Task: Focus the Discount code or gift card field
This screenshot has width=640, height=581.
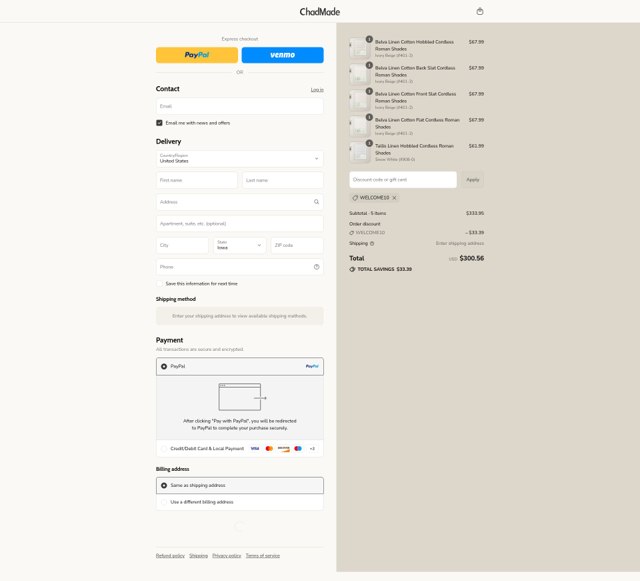Action: coord(403,180)
